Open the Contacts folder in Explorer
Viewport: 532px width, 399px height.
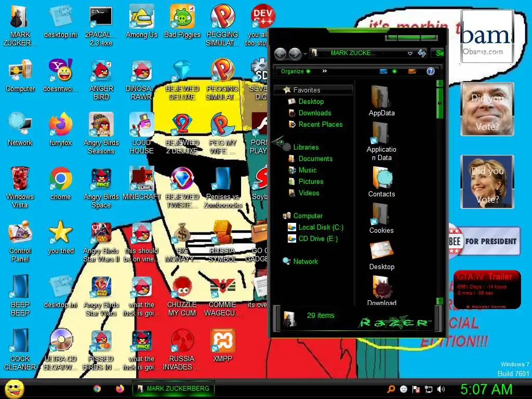point(382,182)
